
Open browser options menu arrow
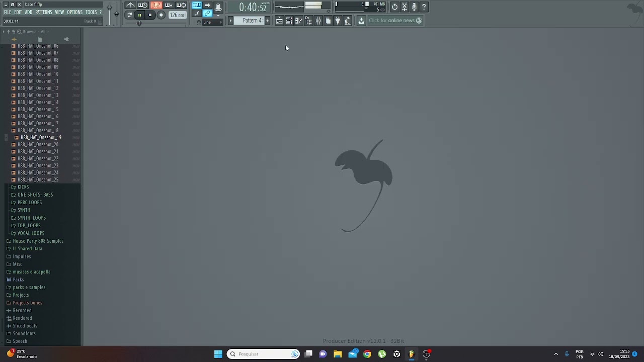4,32
